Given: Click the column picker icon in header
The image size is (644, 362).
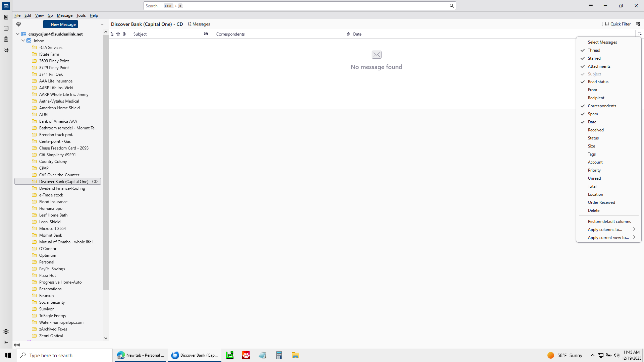Looking at the screenshot, I should click(639, 34).
